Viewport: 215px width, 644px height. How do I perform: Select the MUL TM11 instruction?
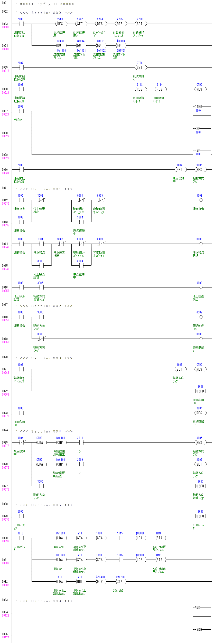click(81, 582)
